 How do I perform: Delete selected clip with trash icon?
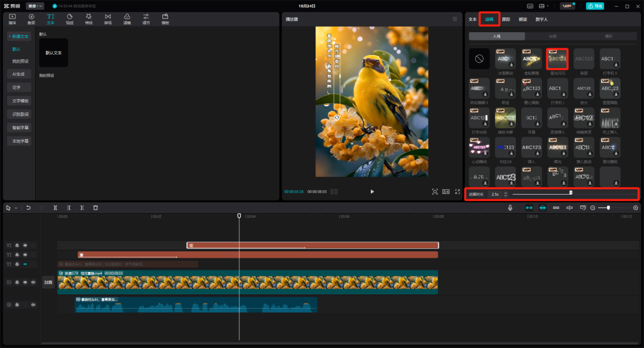pos(95,208)
